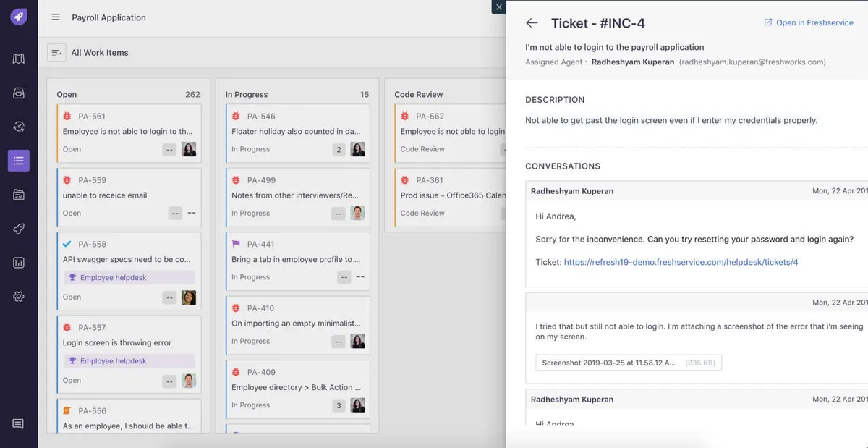Open card 'Prod issue - Office365 Calen'
Screen dimensions: 868x448
[450, 198]
